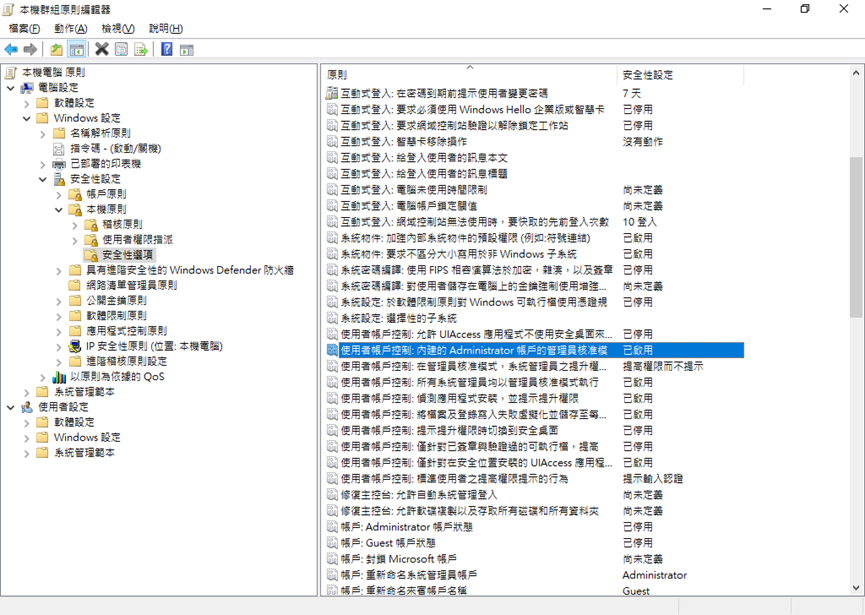Collapse the 使用者設定 node
The image size is (865, 615).
pyautogui.click(x=10, y=407)
